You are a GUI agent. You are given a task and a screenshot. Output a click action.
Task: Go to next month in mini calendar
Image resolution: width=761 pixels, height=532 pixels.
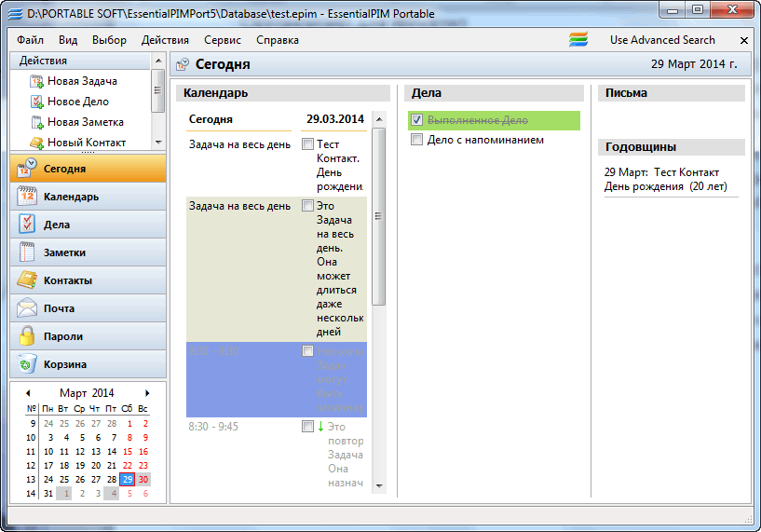(x=147, y=393)
